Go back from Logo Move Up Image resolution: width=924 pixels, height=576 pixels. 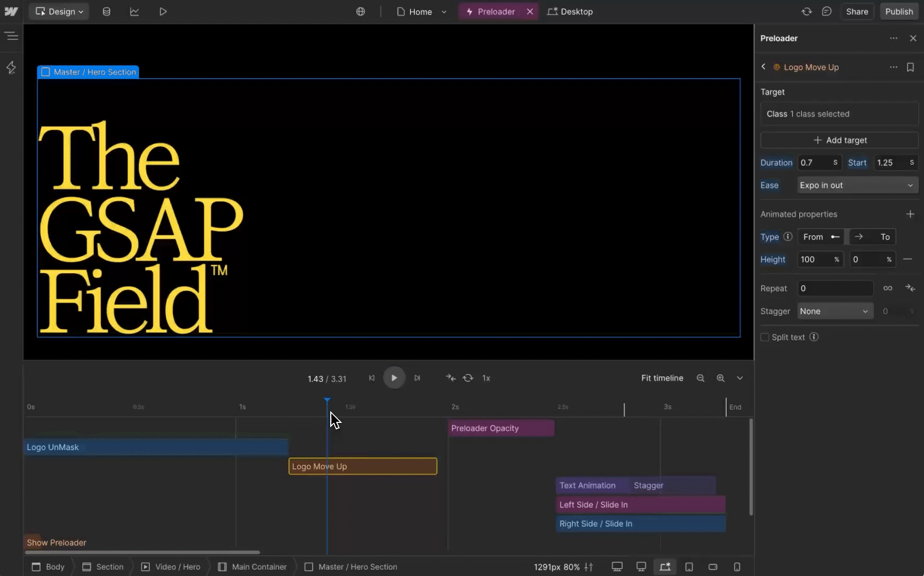[763, 67]
